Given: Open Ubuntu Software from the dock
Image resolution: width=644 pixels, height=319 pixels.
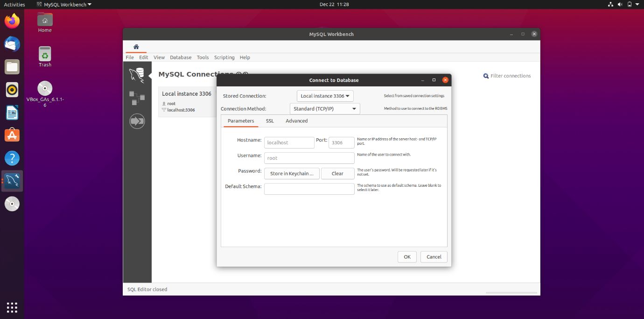Looking at the screenshot, I should (12, 135).
